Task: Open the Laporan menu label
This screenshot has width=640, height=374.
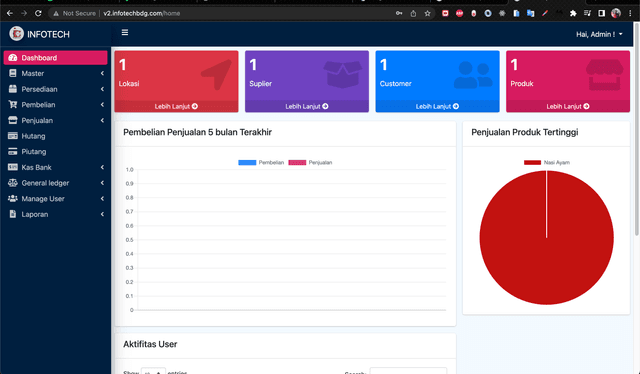Action: [35, 214]
